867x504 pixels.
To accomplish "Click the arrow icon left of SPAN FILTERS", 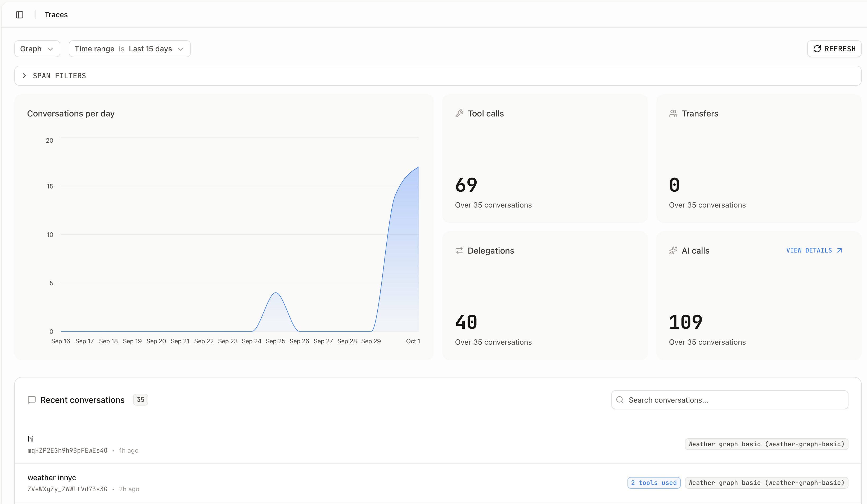I will click(x=24, y=76).
